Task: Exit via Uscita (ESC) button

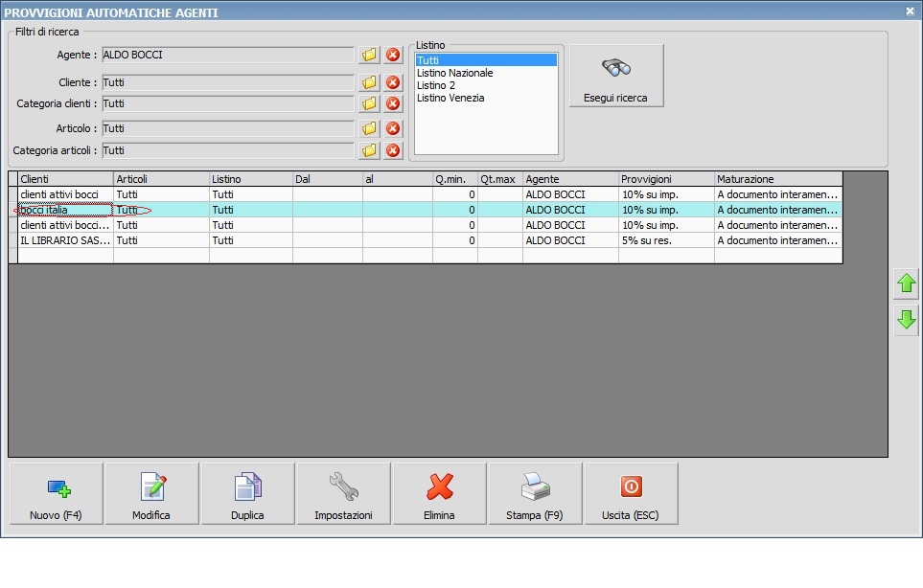Action: coord(631,493)
